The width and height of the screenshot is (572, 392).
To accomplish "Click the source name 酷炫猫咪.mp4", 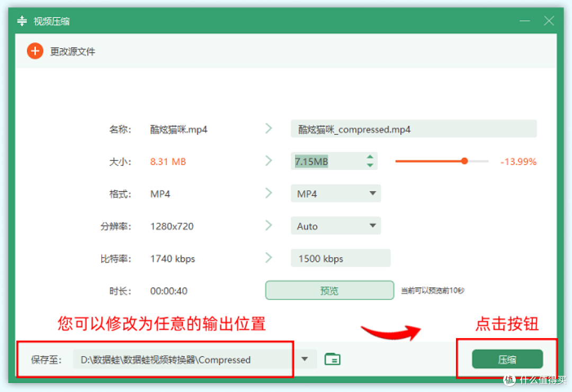I will 179,129.
